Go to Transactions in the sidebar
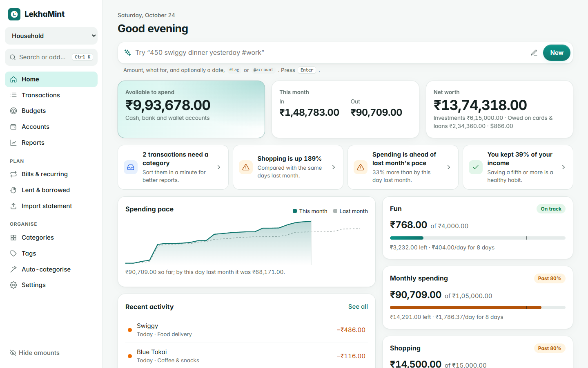 click(x=51, y=95)
